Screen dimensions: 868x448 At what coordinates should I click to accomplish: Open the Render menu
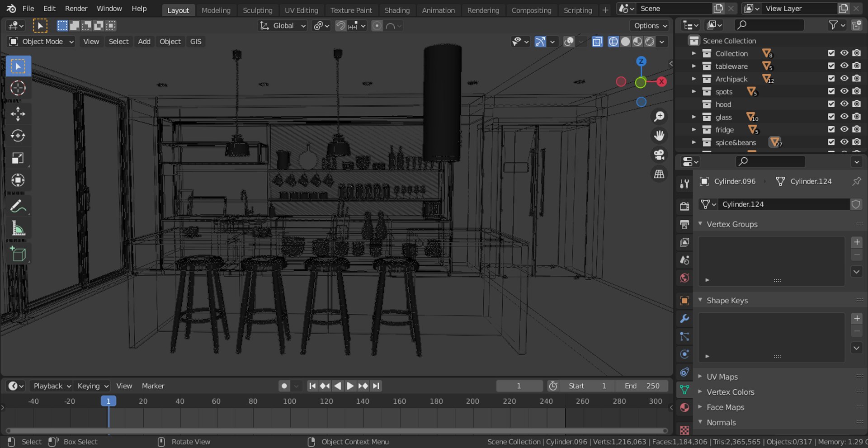tap(76, 9)
